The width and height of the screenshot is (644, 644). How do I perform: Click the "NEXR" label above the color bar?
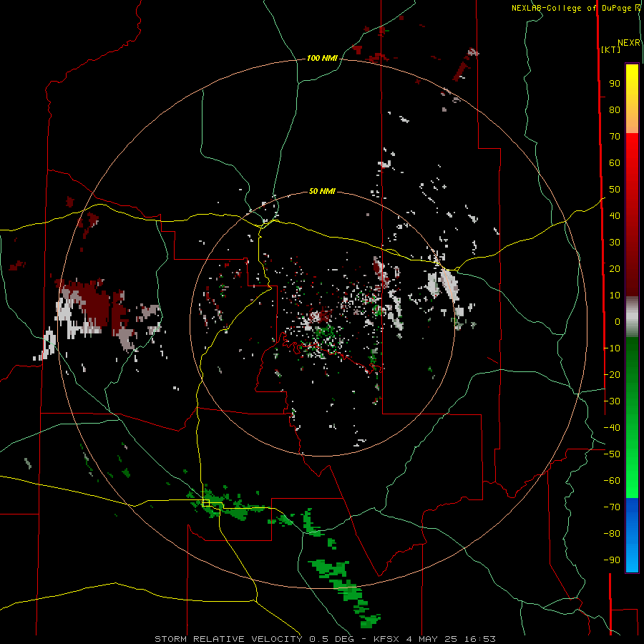[629, 43]
